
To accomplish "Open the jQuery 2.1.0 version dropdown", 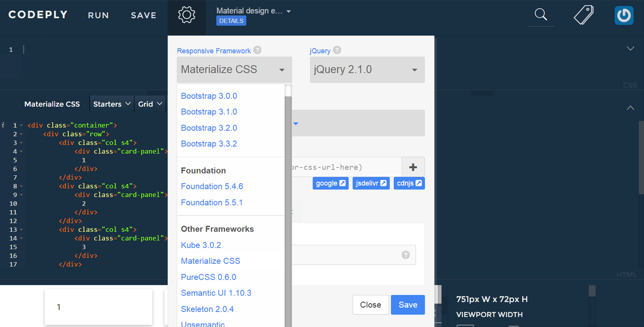I will point(367,70).
